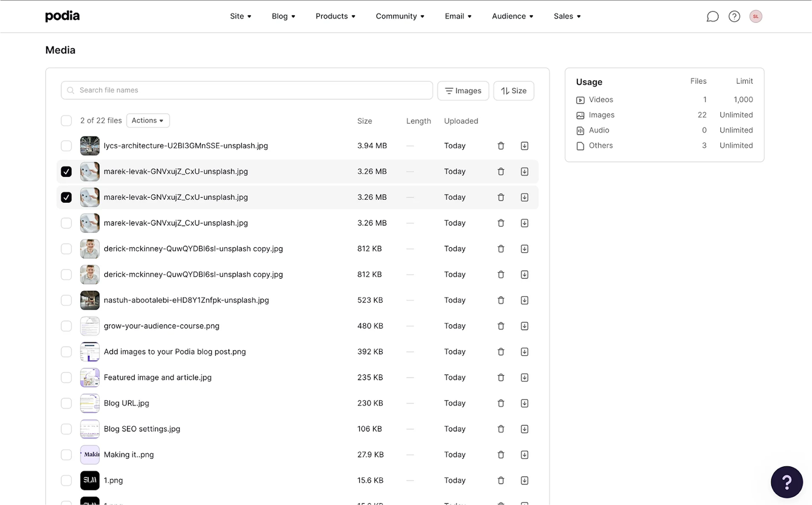Check the lycs-architecture file checkbox
The height and width of the screenshot is (505, 812).
coord(66,146)
